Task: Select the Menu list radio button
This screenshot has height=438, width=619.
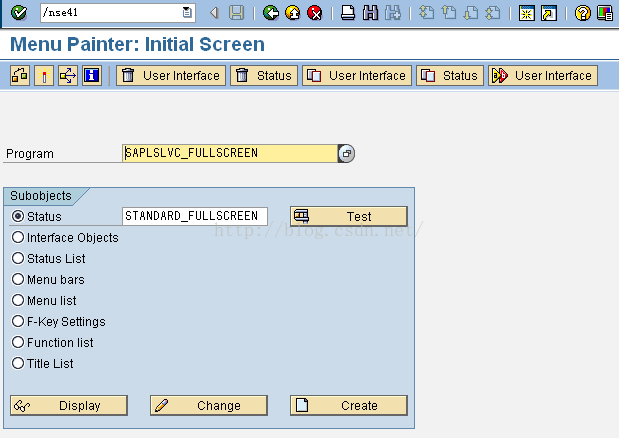Action: pos(18,300)
